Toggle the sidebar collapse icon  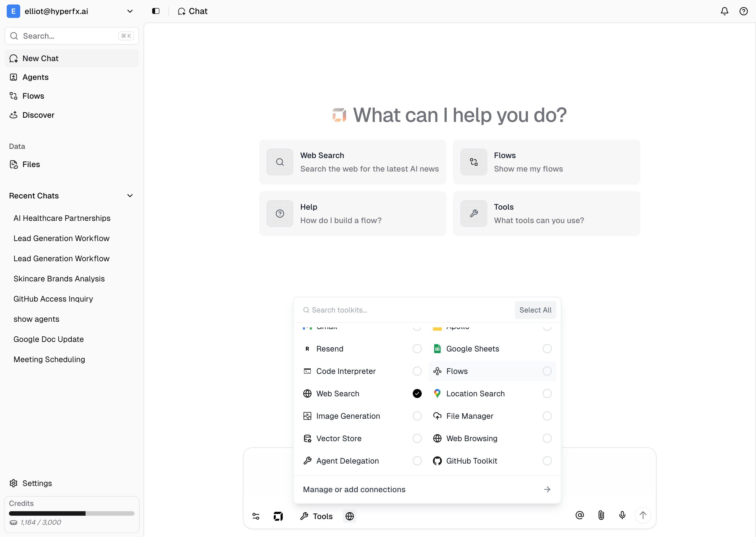tap(156, 11)
